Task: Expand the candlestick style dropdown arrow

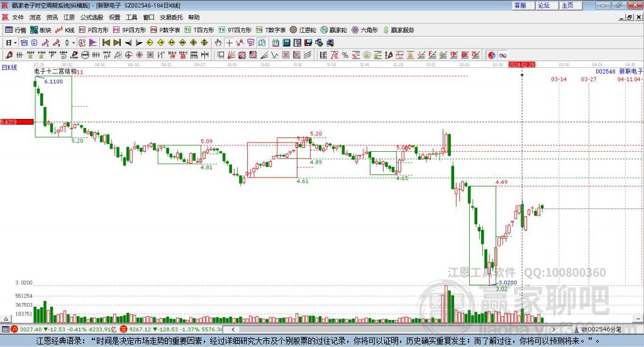Action: pos(74,43)
